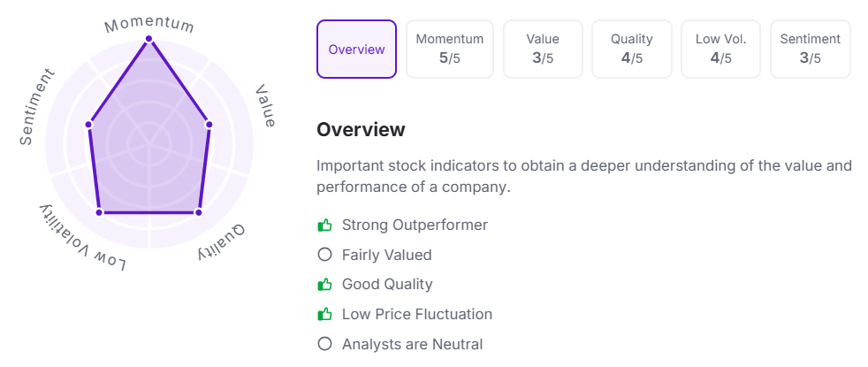Click the Overview section heading

(x=361, y=130)
